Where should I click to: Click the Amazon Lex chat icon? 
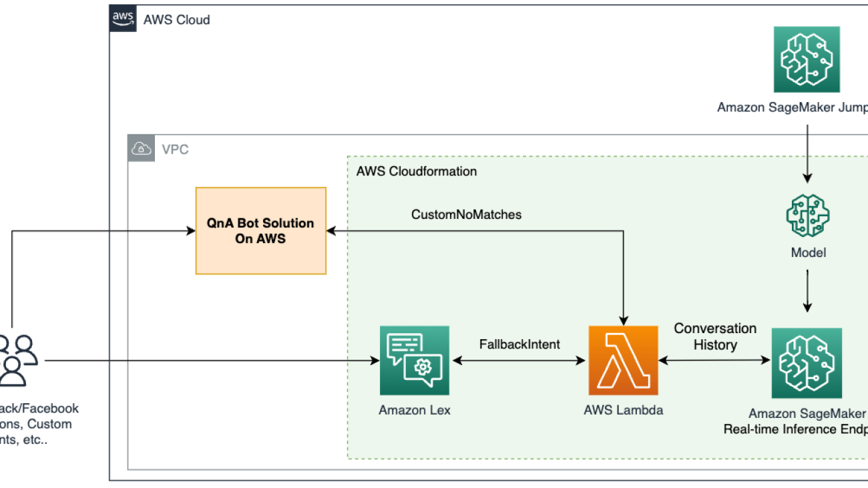415,361
